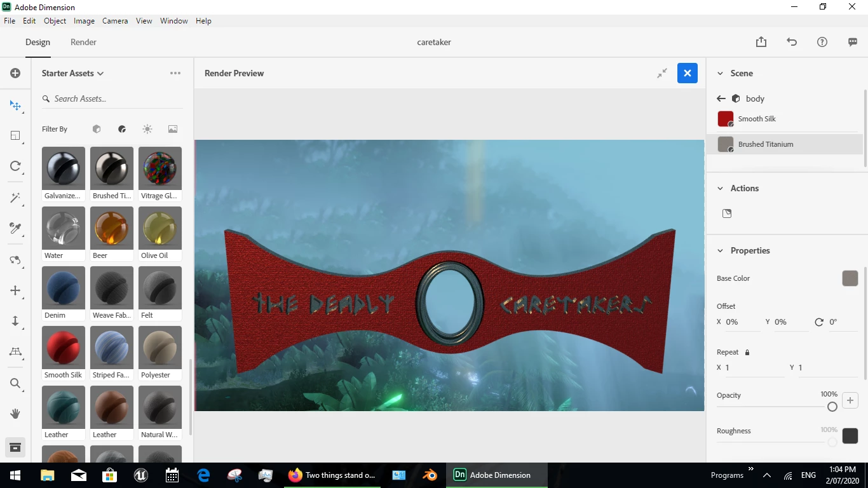Filter assets by materials
The height and width of the screenshot is (488, 868).
click(x=122, y=129)
